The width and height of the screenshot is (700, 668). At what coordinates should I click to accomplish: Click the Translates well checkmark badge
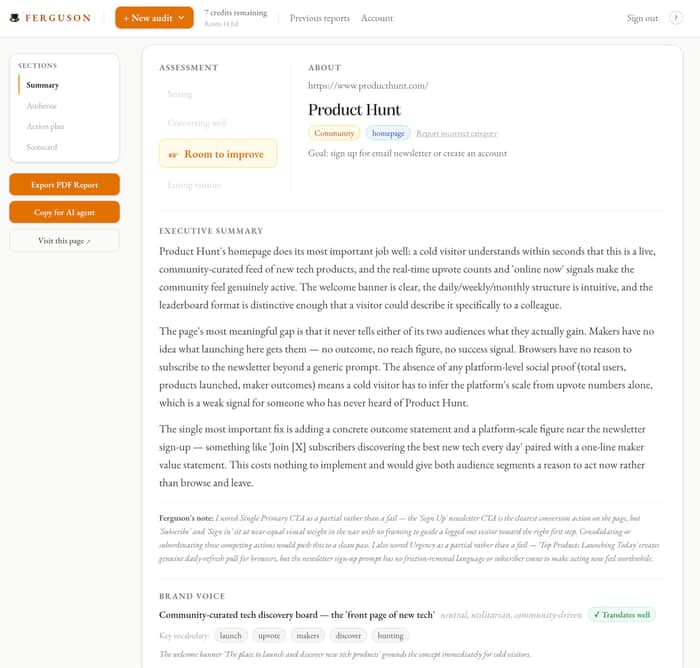point(621,615)
